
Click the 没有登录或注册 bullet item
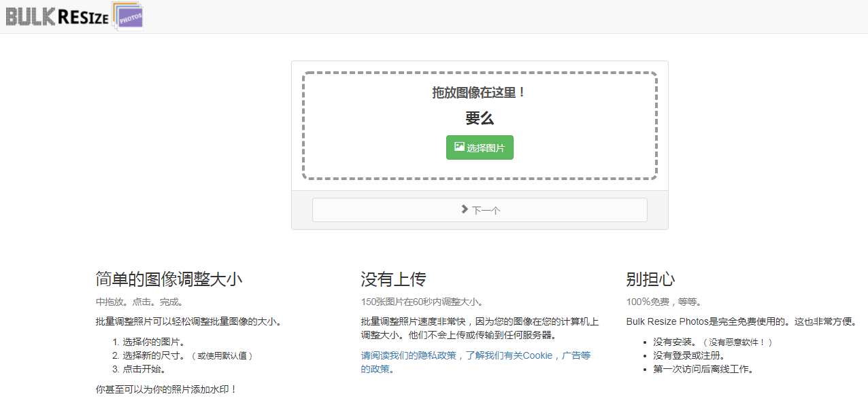pos(688,355)
